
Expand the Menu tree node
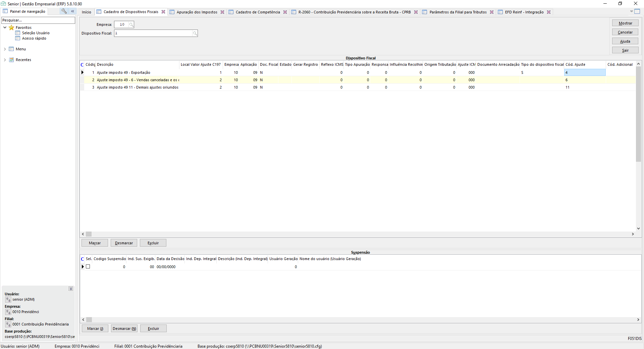pos(5,49)
